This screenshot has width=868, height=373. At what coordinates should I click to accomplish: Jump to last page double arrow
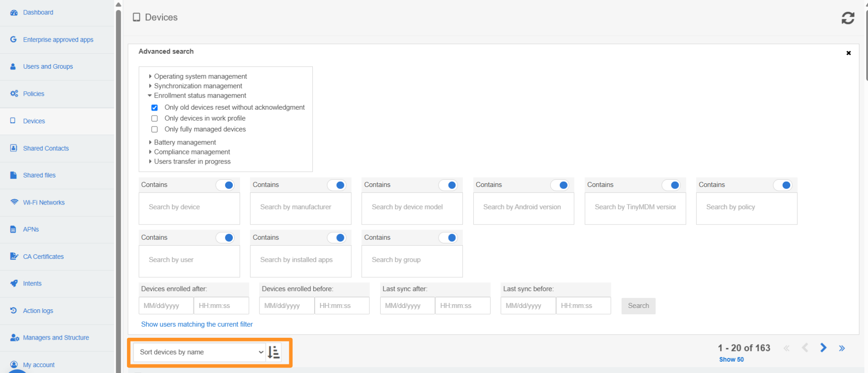842,348
